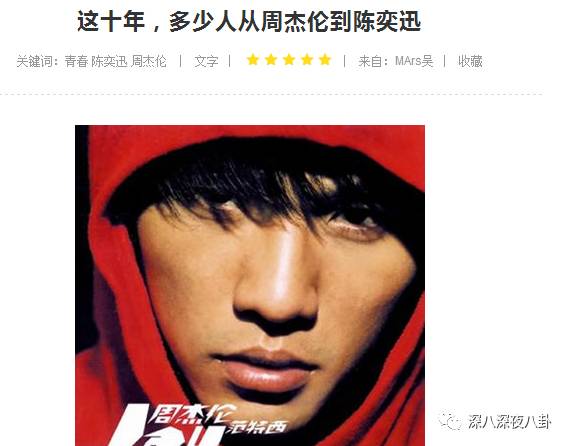Visit author MArs吴 profile link

point(414,61)
